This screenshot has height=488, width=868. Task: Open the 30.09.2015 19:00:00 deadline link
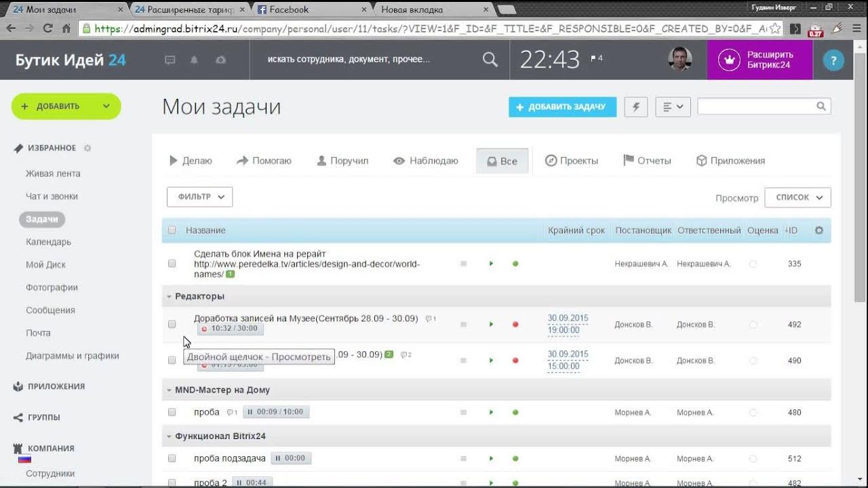(568, 324)
